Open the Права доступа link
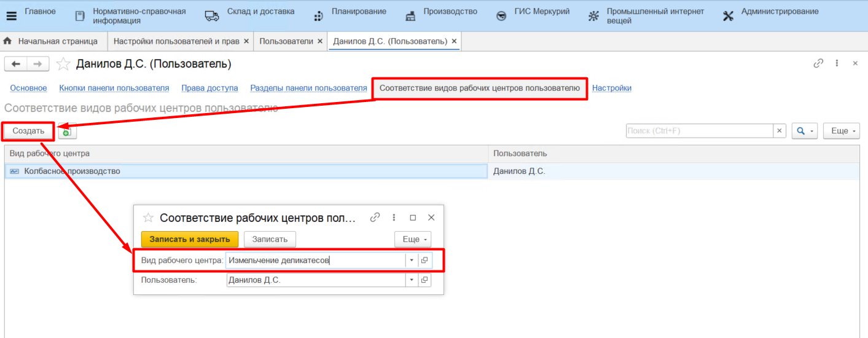Image resolution: width=868 pixels, height=338 pixels. (209, 88)
